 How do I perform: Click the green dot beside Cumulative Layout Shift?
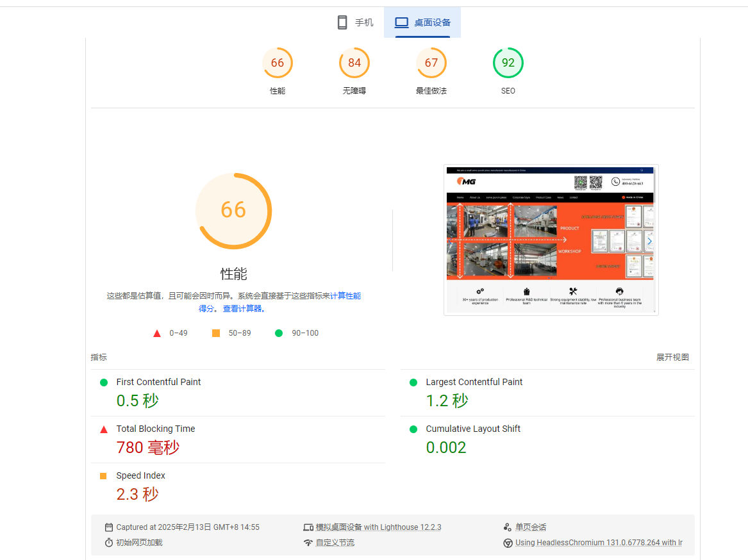(413, 429)
